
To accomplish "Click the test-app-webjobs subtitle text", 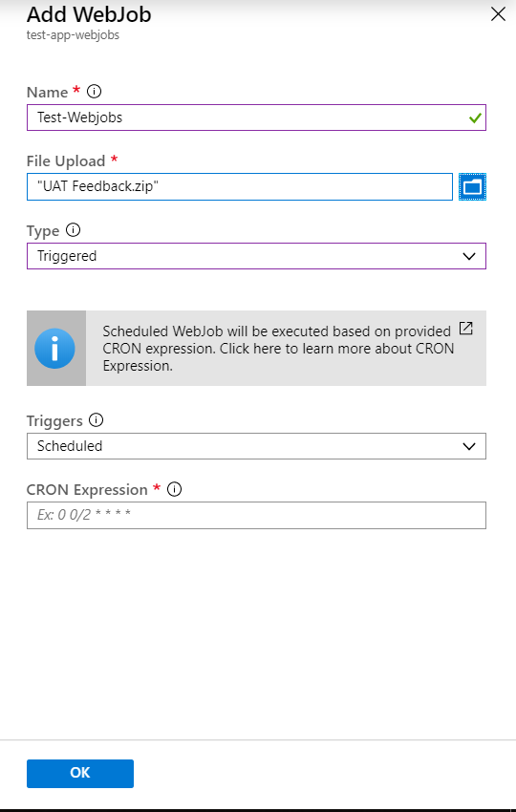I will click(x=73, y=35).
